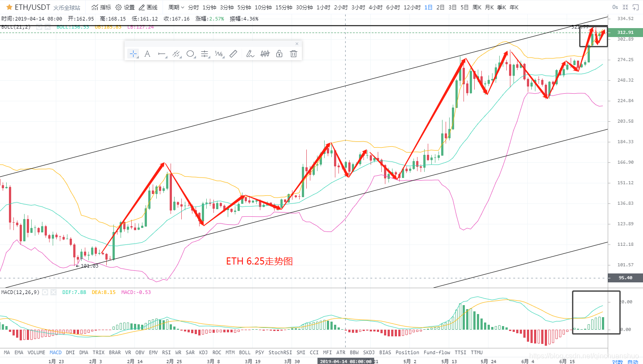The image size is (643, 364).
Task: Switch to 1分钟 timeframe
Action: (209, 7)
